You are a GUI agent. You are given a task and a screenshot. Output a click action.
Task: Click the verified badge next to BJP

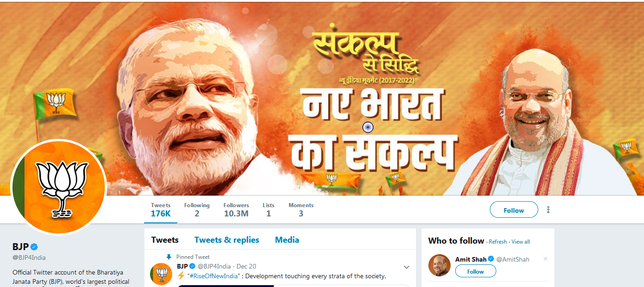pyautogui.click(x=34, y=246)
